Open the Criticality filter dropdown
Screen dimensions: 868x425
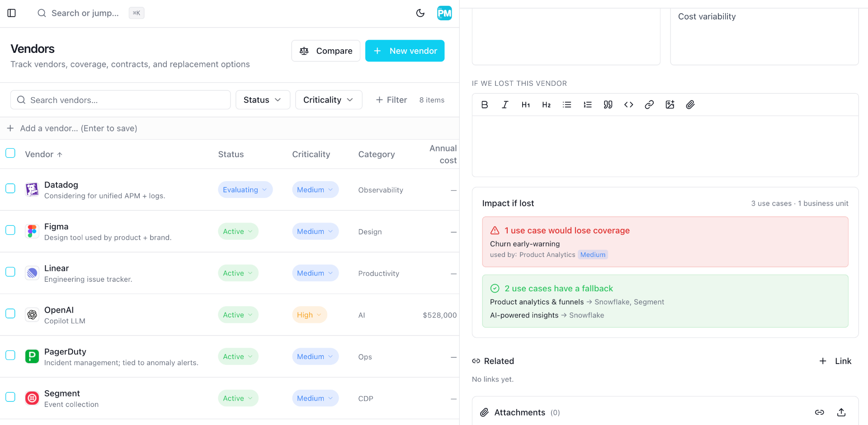[x=329, y=100]
